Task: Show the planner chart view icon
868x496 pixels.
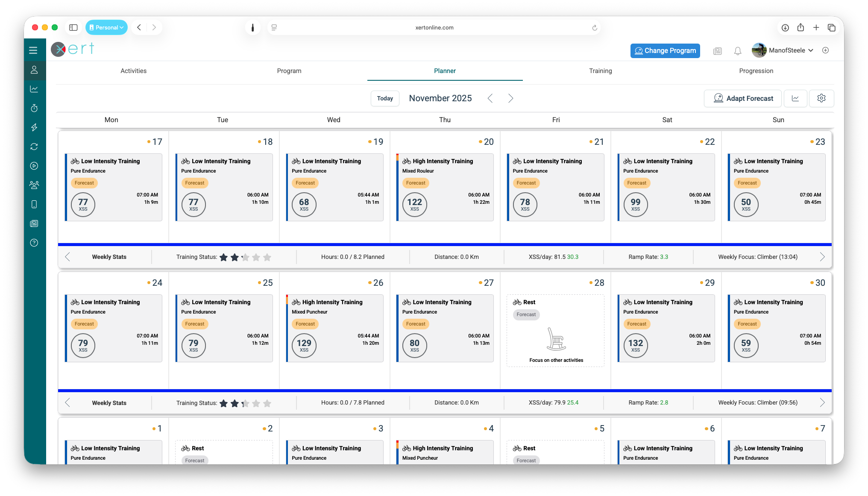Action: 795,98
